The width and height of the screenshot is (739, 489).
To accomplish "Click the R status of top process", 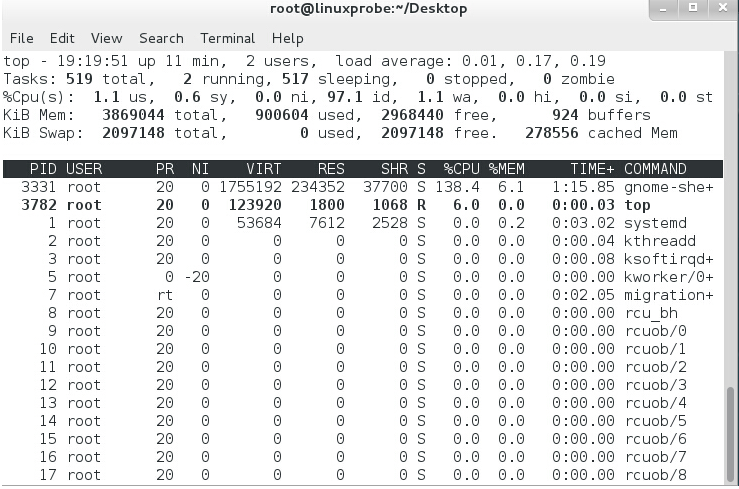I will 421,205.
